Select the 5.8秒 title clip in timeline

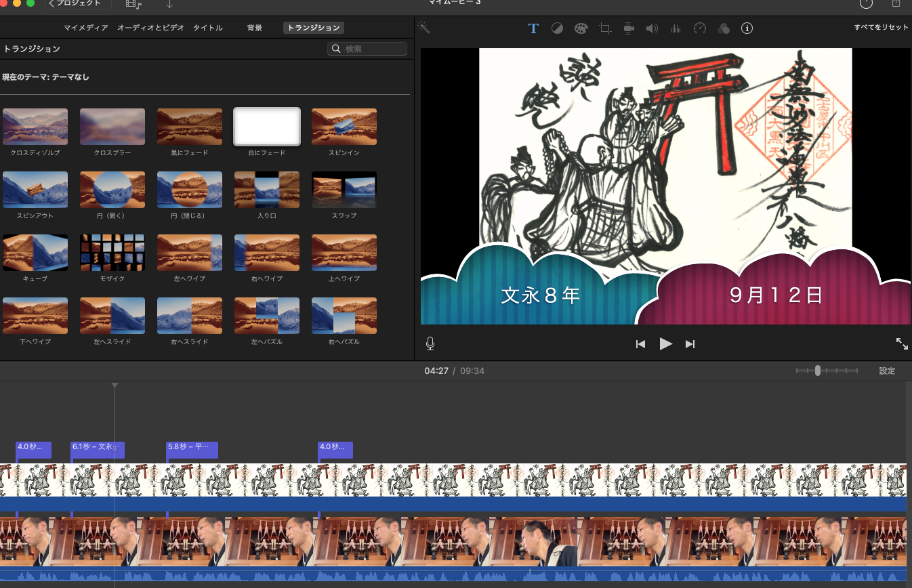[192, 450]
